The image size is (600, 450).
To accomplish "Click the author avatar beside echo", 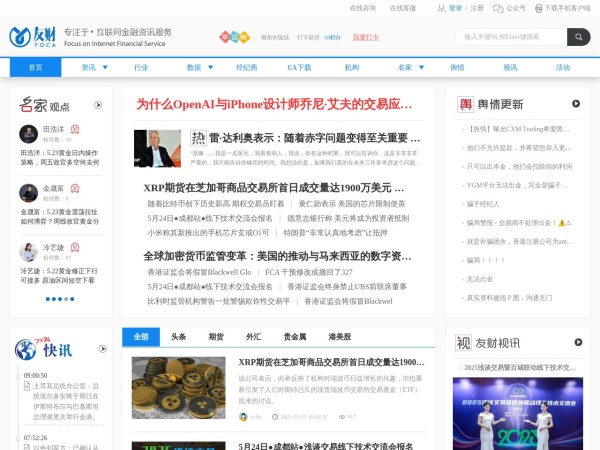I will coord(243,417).
